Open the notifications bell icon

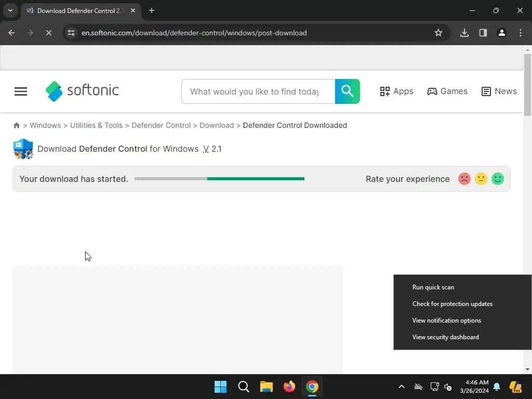(x=497, y=387)
